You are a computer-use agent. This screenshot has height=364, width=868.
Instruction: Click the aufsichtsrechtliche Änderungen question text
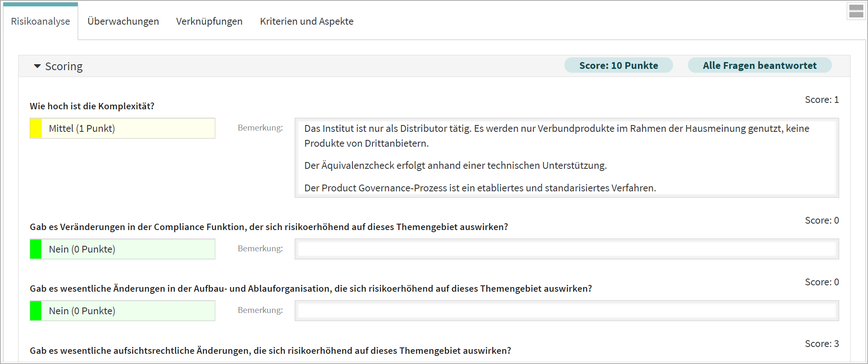pyautogui.click(x=271, y=351)
